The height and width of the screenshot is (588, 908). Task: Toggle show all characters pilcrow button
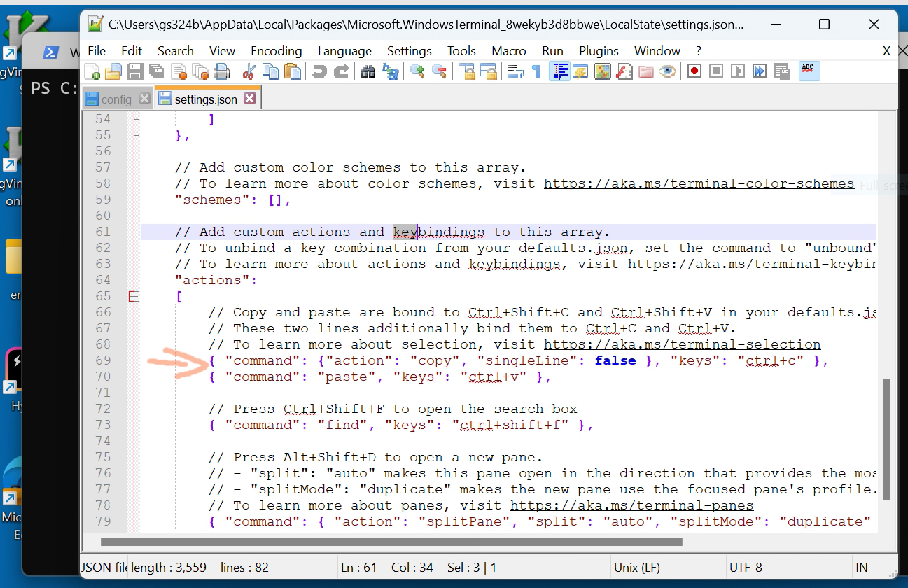click(x=536, y=71)
